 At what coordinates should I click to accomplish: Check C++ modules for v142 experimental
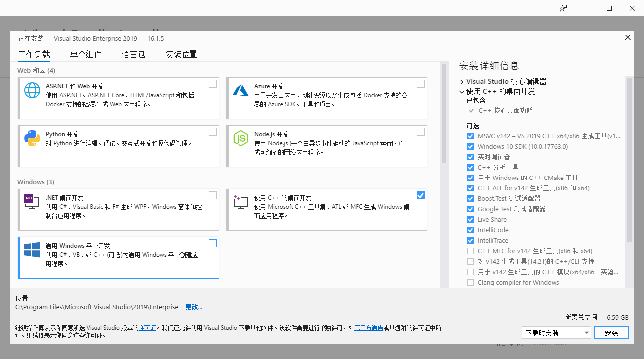coord(470,272)
